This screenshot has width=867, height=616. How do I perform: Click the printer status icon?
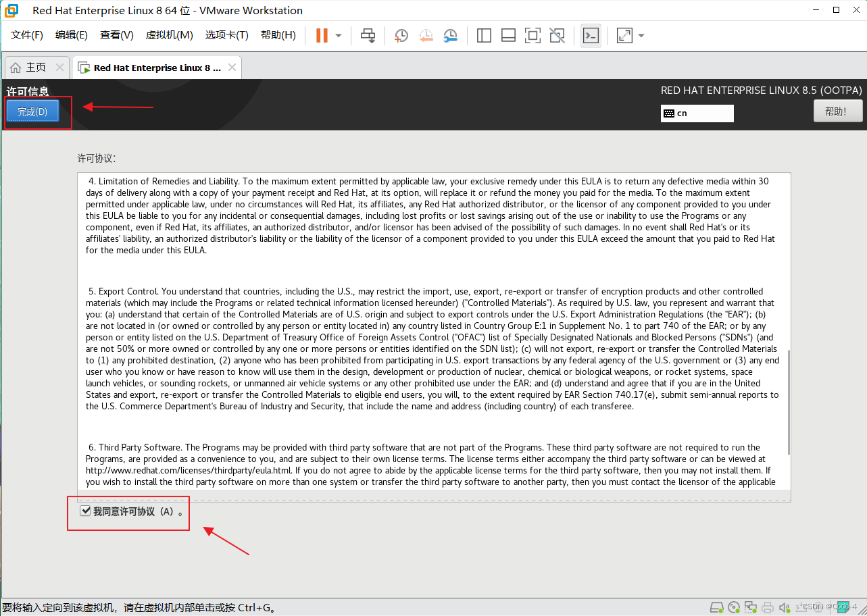tap(768, 607)
